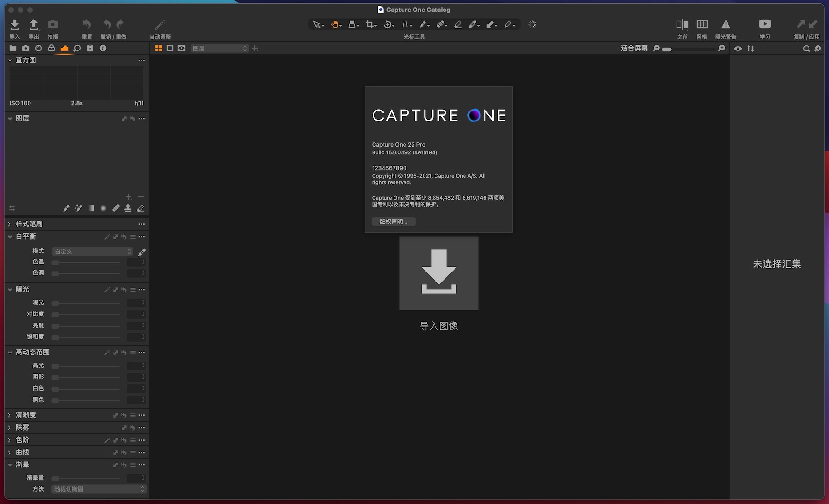Screen dimensions: 829x504
Task: Select the orange hand pan tool
Action: click(x=335, y=24)
